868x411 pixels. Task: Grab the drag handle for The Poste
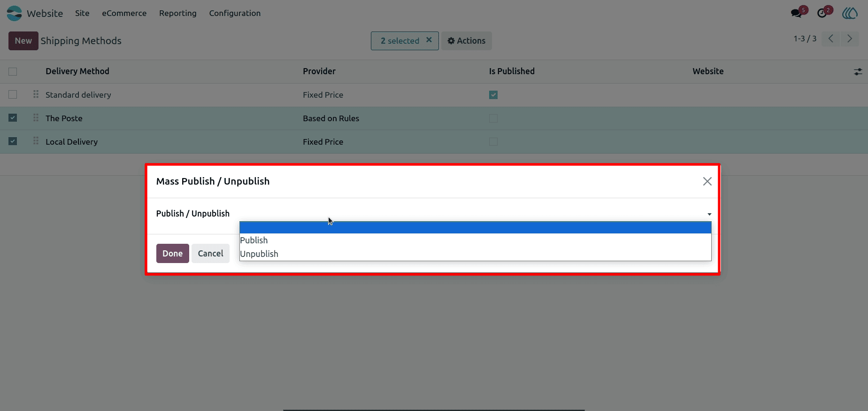point(36,118)
